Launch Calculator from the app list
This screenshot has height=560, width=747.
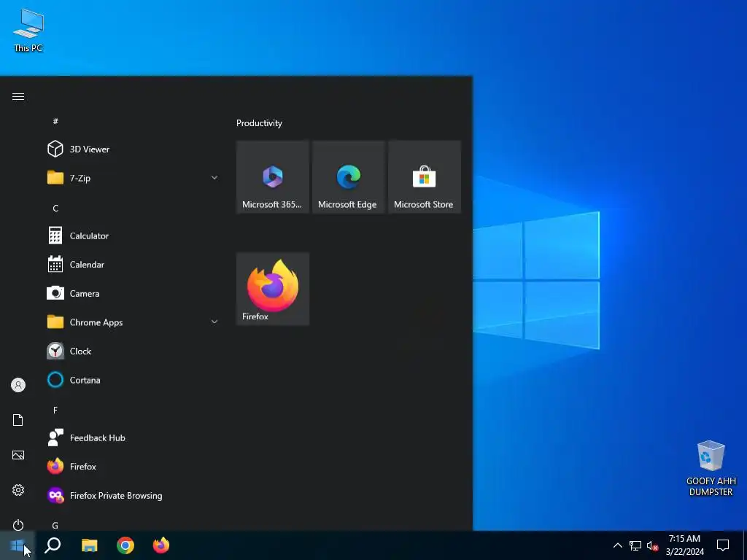pos(133,236)
